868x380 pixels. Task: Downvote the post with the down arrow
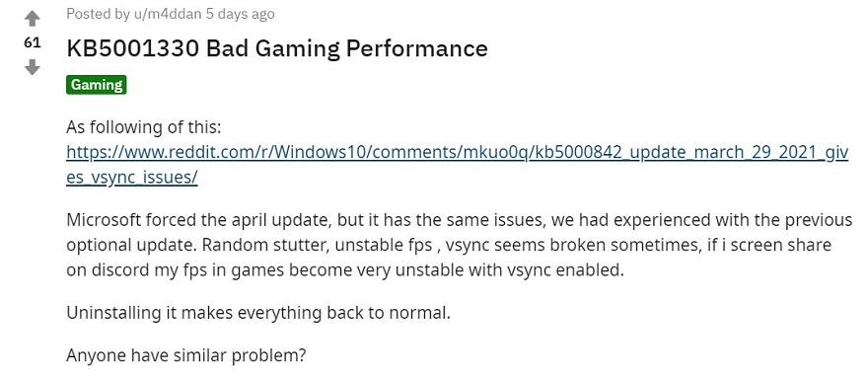pos(33,67)
